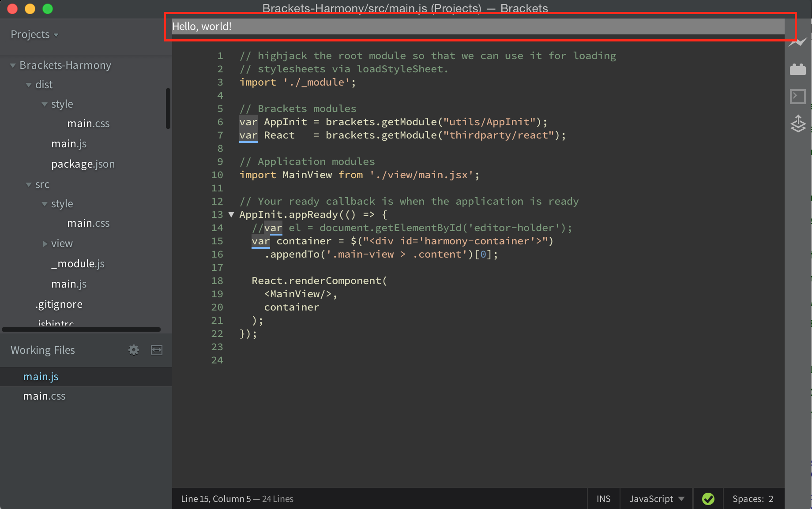The width and height of the screenshot is (812, 509).
Task: Click MainView in the import statement
Action: click(x=307, y=175)
